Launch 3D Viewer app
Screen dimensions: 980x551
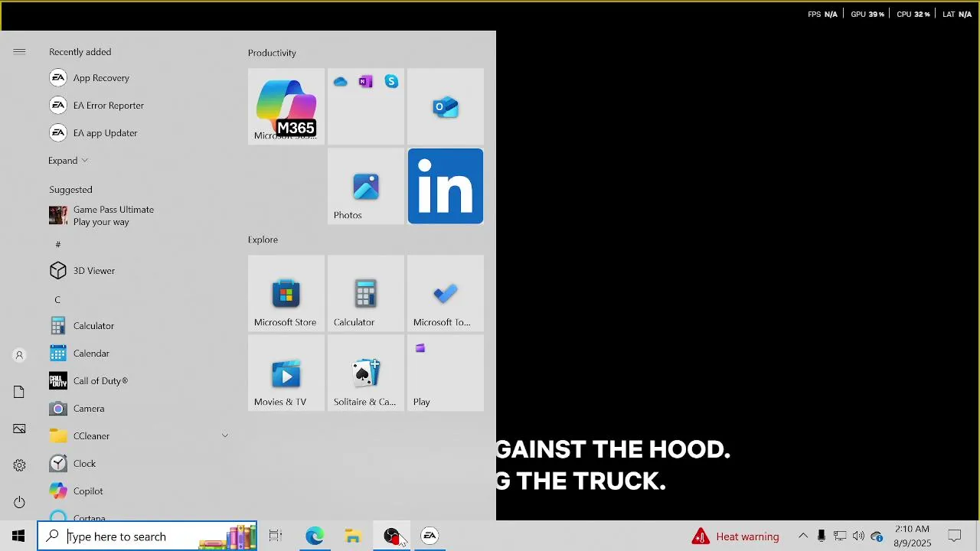point(138,271)
